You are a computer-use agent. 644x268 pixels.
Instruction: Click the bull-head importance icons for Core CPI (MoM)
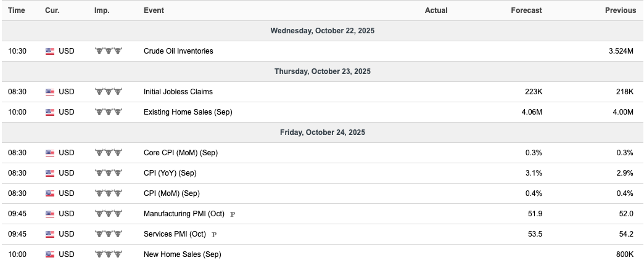click(109, 153)
